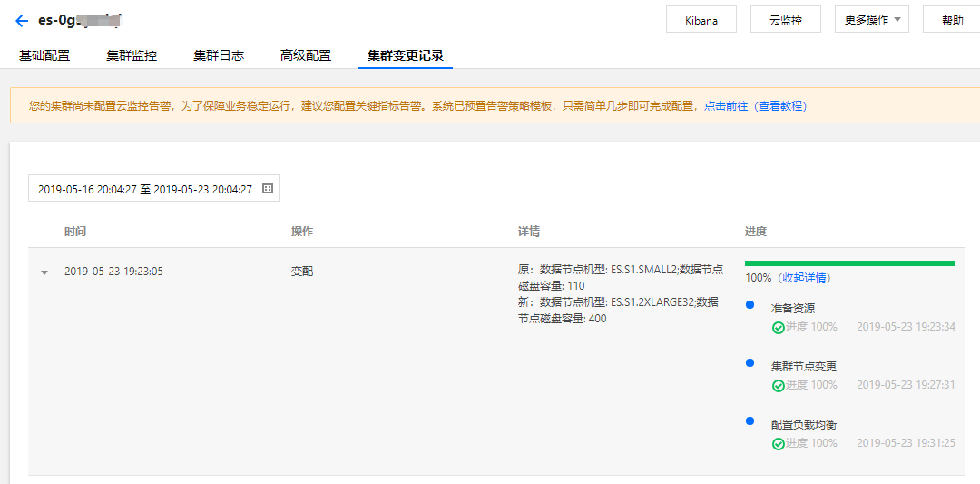The width and height of the screenshot is (980, 484).
Task: Click the 操作 column header
Action: (x=302, y=232)
